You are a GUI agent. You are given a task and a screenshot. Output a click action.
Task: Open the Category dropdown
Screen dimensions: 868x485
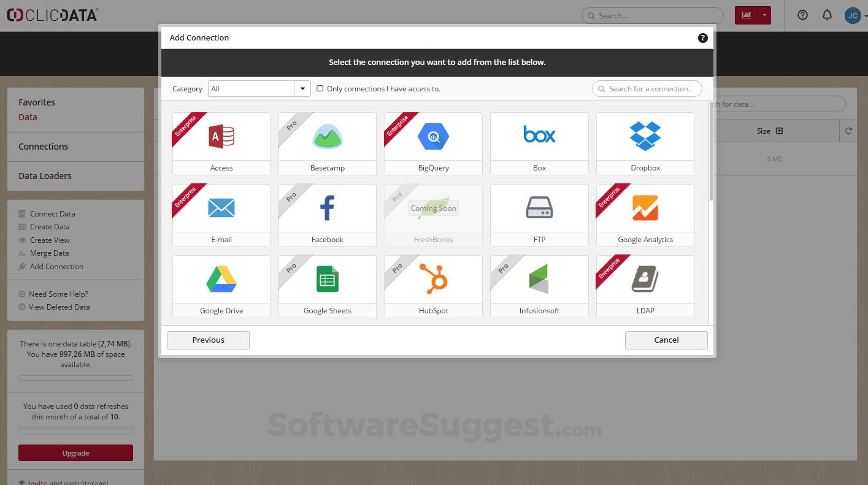(x=302, y=88)
